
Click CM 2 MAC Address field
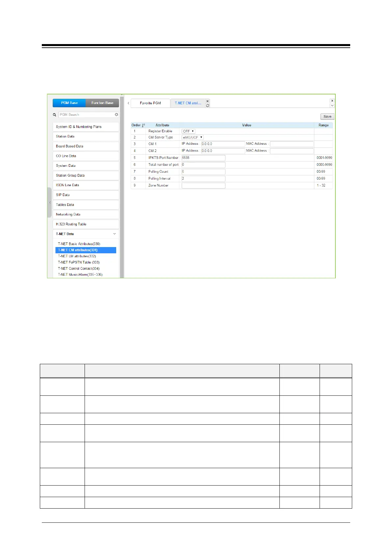pos(292,151)
